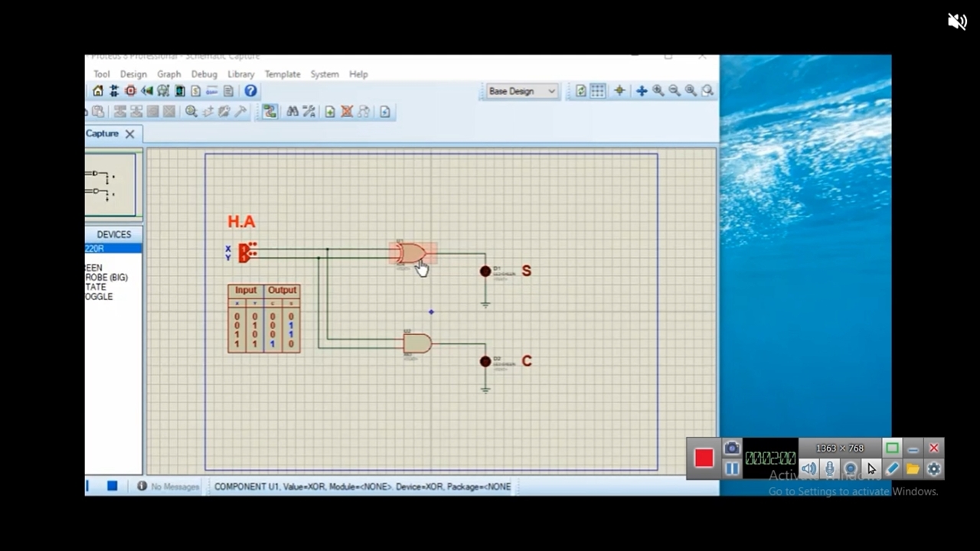This screenshot has height=551, width=980.
Task: Select the AND gate component
Action: click(x=417, y=343)
